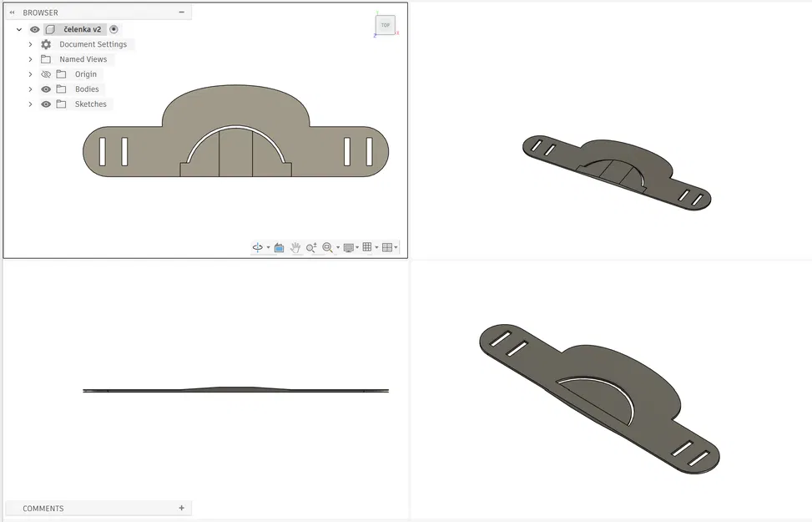Screen dimensions: 812x522
Task: Select the čelenka v2 component name
Action: pos(83,29)
